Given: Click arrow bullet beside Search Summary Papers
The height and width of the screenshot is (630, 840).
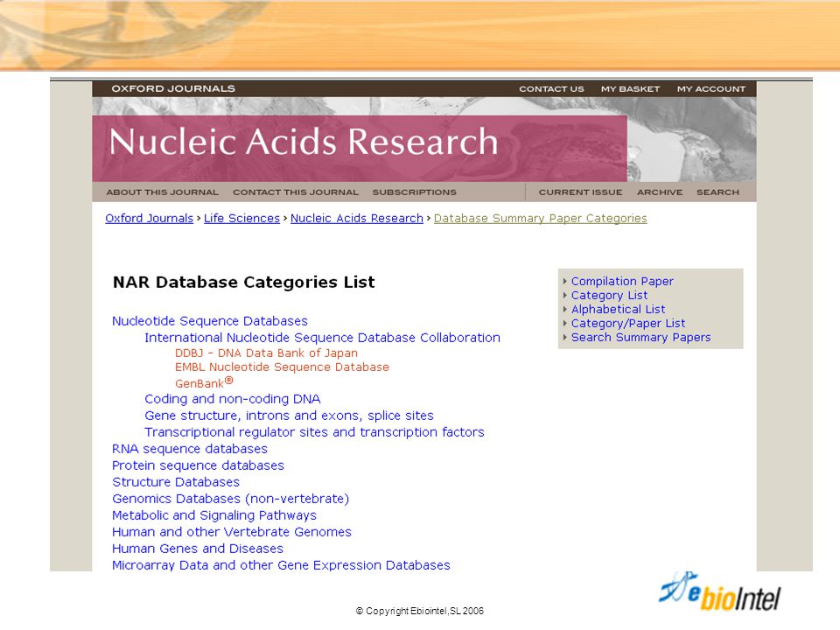Looking at the screenshot, I should click(564, 338).
